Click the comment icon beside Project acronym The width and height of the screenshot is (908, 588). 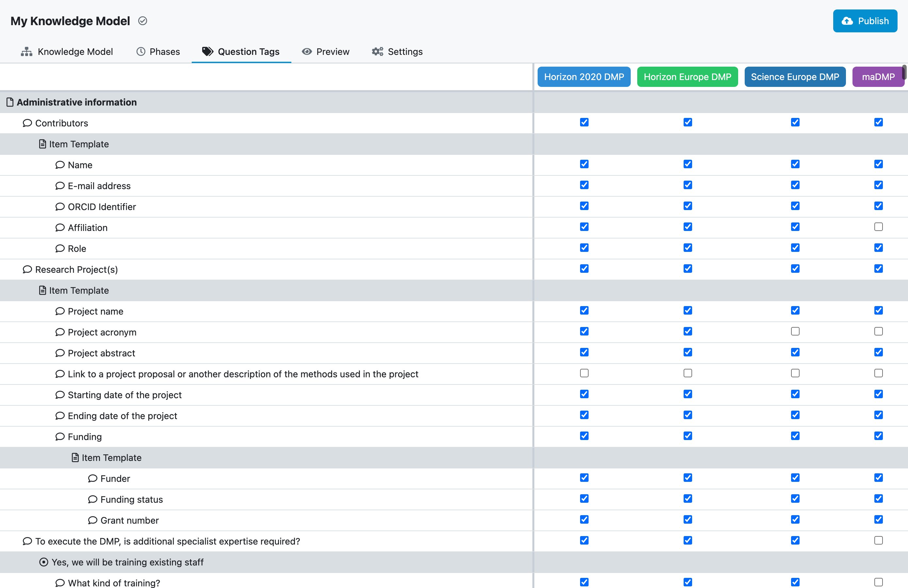tap(60, 332)
